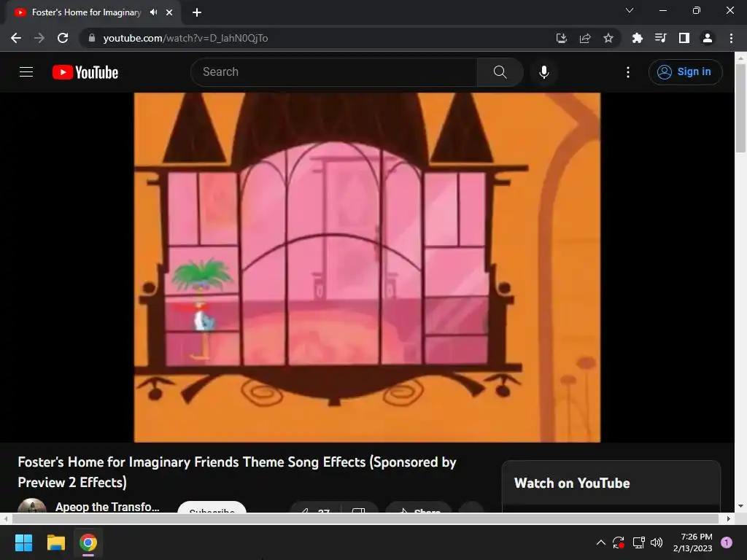This screenshot has width=747, height=560.
Task: Go forward in browser history
Action: pyautogui.click(x=39, y=38)
